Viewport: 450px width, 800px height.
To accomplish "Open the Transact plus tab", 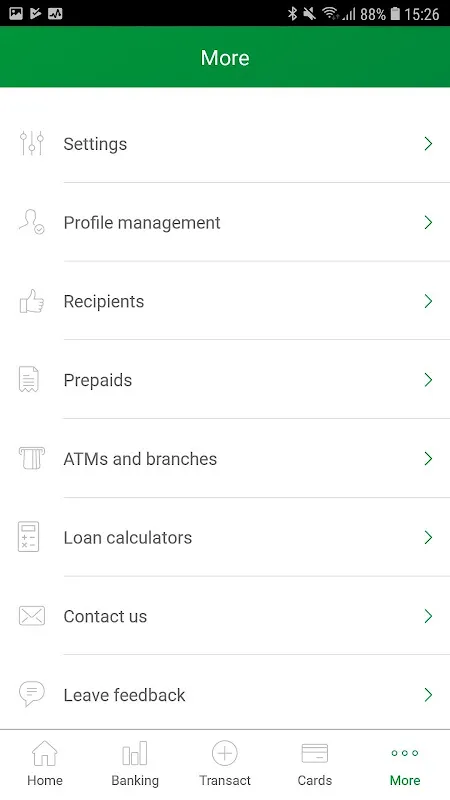I will point(225,764).
